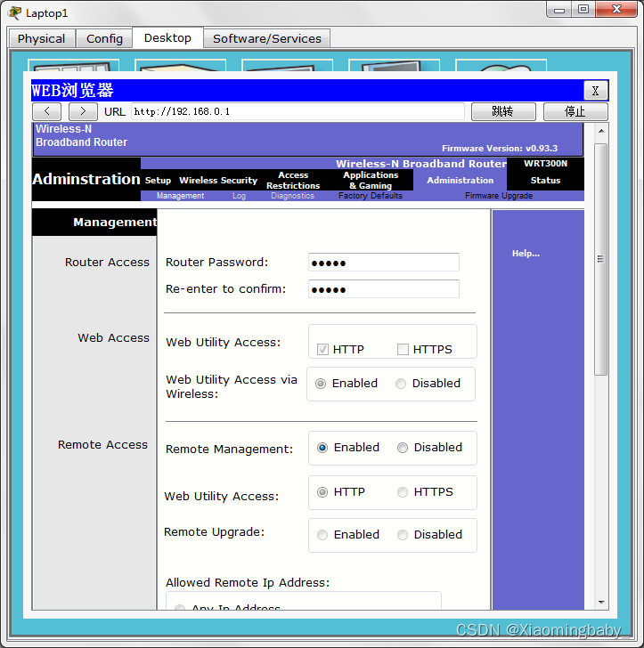Select Disabled for Remote Upgrade

click(403, 535)
